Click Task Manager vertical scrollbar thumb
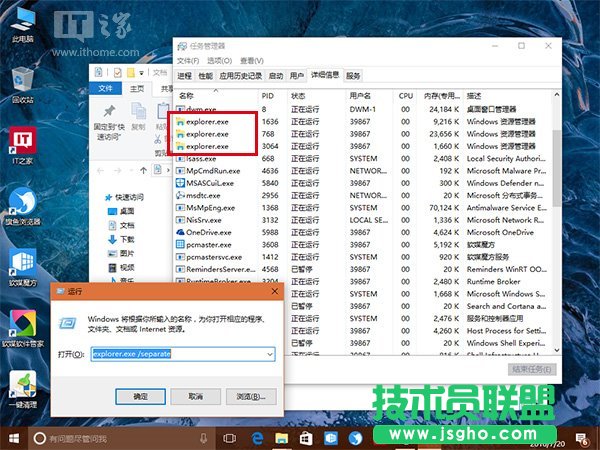 click(557, 168)
